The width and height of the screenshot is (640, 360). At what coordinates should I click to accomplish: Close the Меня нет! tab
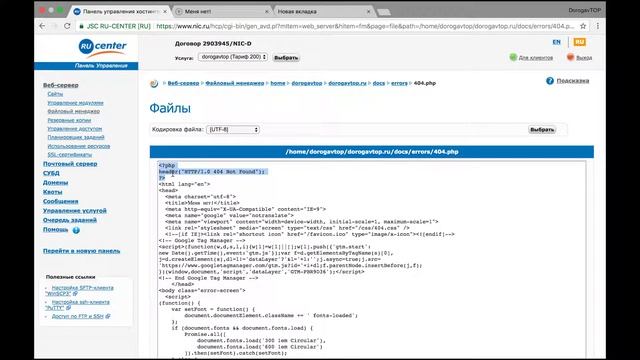click(267, 11)
